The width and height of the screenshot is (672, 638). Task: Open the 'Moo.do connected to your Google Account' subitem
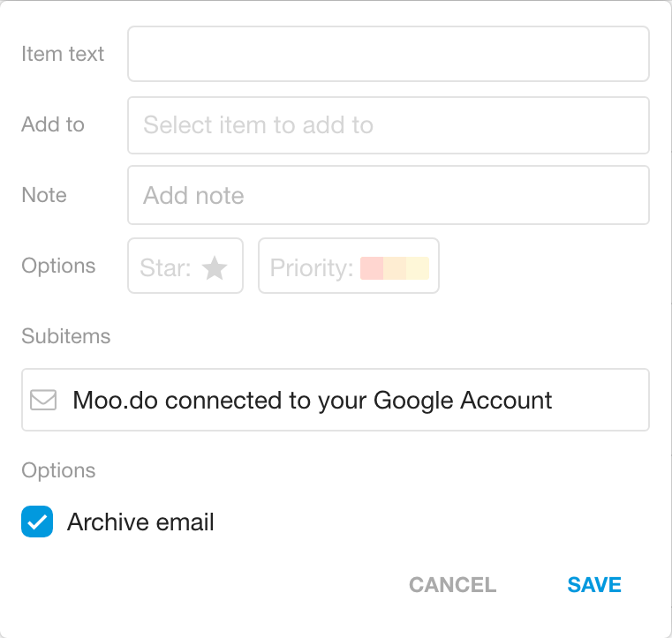click(336, 400)
